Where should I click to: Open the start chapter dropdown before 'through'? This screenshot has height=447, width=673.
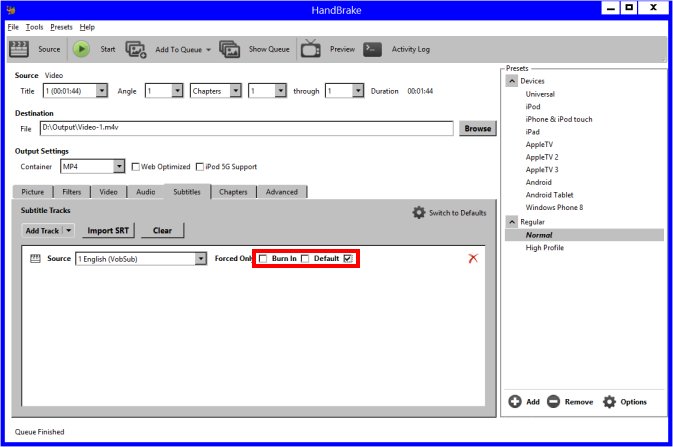click(x=280, y=91)
